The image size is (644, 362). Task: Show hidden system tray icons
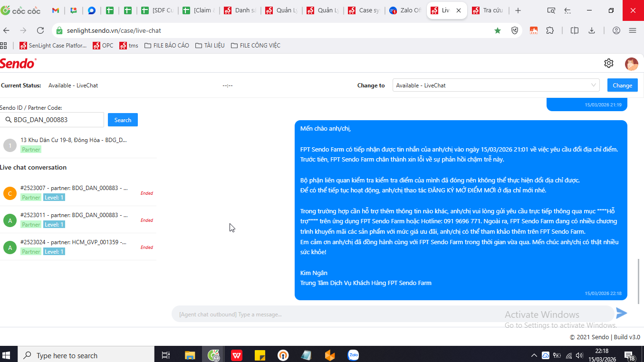(x=534, y=355)
